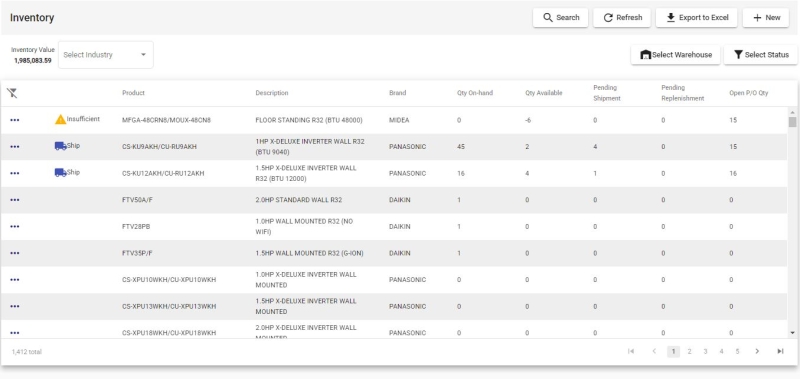Click description FLOOR STANDING R32 (BTU 48000)
800x379 pixels.
point(309,120)
